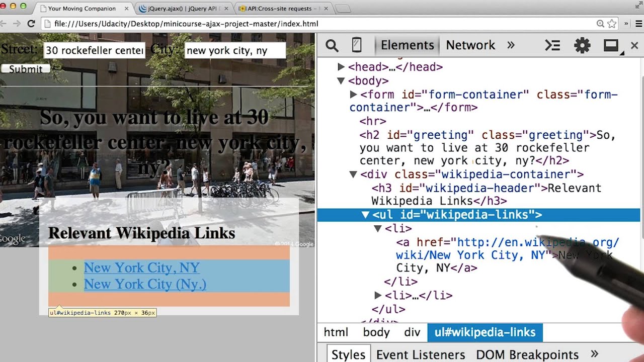Screen dimensions: 644x362
Task: Expand the second collapsed li element
Action: point(378,296)
